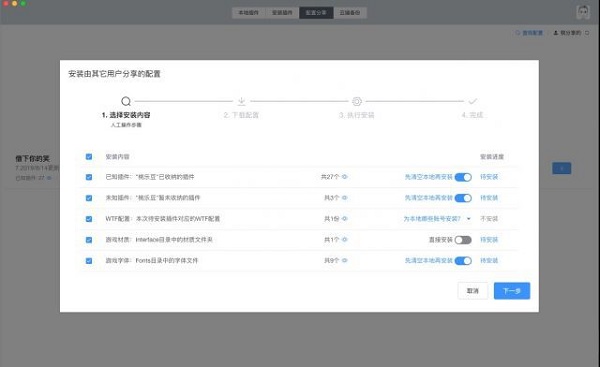Click the blue button in the background list row

pyautogui.click(x=561, y=168)
